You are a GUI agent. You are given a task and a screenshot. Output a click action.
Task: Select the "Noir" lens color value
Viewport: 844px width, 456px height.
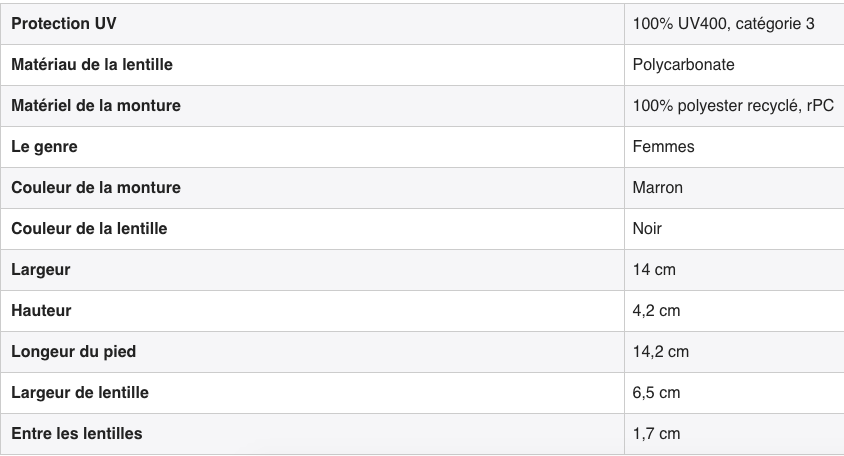pos(648,228)
